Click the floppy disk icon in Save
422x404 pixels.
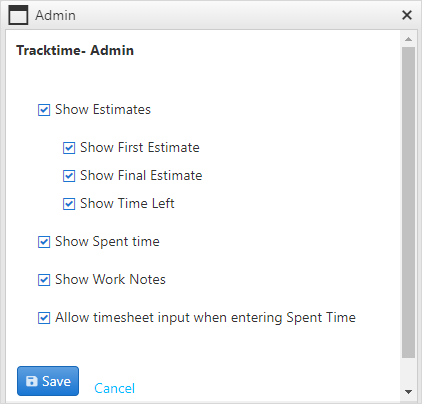(x=32, y=381)
